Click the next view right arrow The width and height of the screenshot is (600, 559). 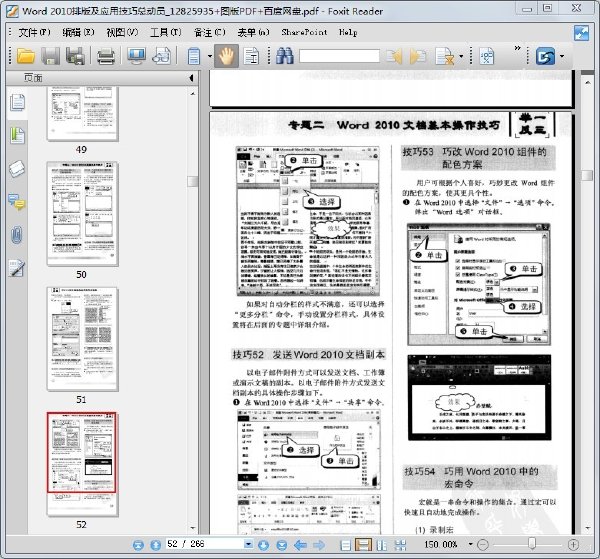point(318,545)
